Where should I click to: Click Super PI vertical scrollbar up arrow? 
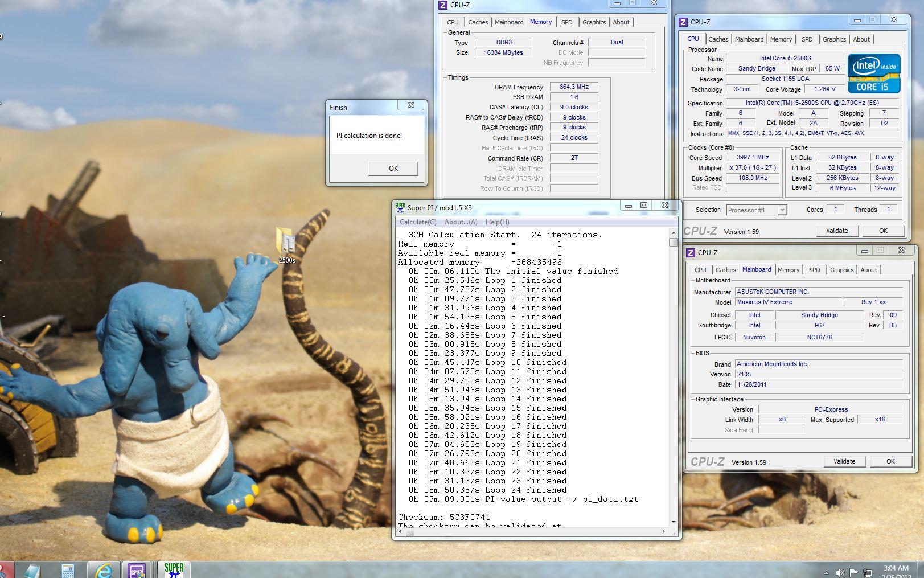(674, 232)
